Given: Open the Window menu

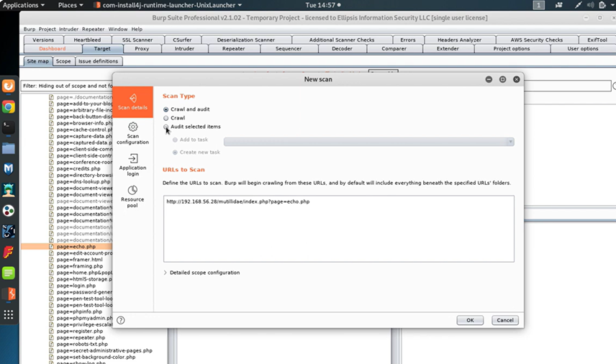Looking at the screenshot, I should tap(118, 29).
